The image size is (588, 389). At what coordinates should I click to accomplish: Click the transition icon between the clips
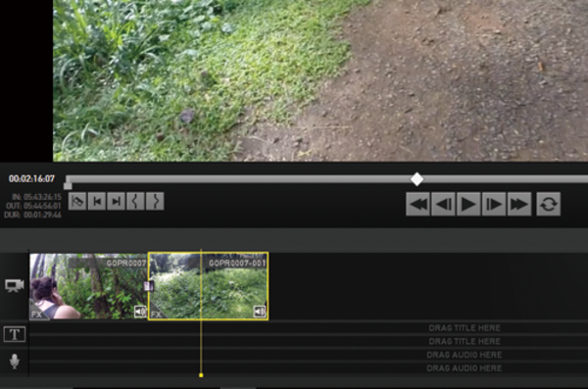[149, 286]
